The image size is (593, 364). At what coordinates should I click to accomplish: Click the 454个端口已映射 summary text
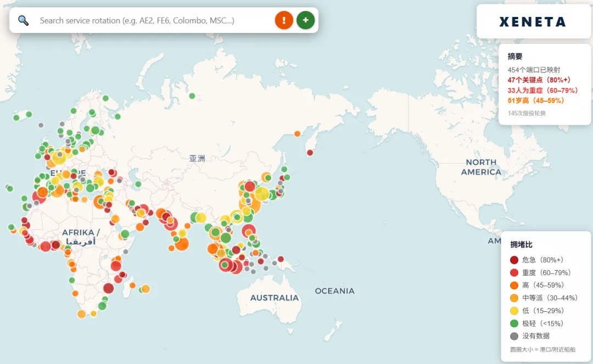(x=534, y=70)
